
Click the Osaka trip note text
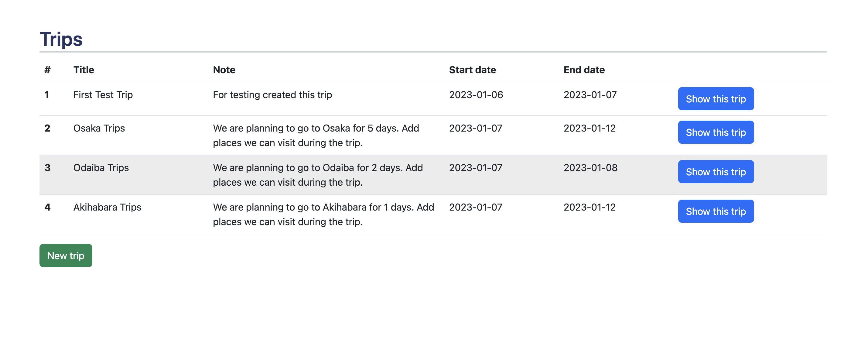pos(316,135)
